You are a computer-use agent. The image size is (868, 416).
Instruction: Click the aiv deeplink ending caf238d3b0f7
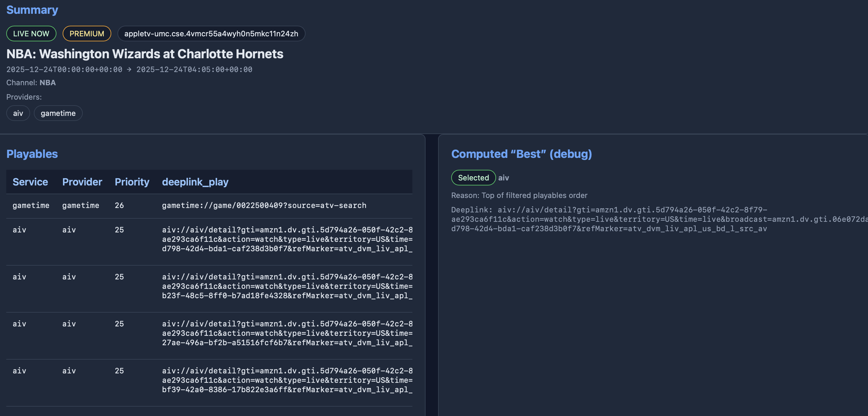point(287,239)
